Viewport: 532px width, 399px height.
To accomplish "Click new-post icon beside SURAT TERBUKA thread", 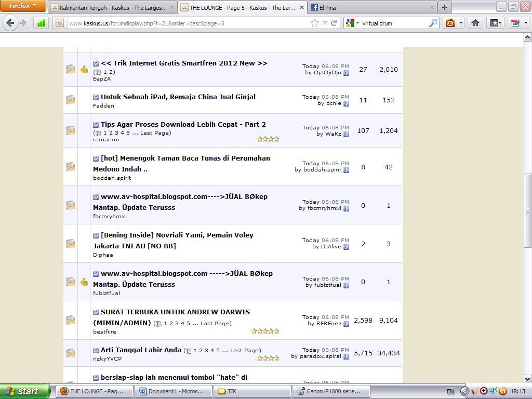I will pos(96,312).
